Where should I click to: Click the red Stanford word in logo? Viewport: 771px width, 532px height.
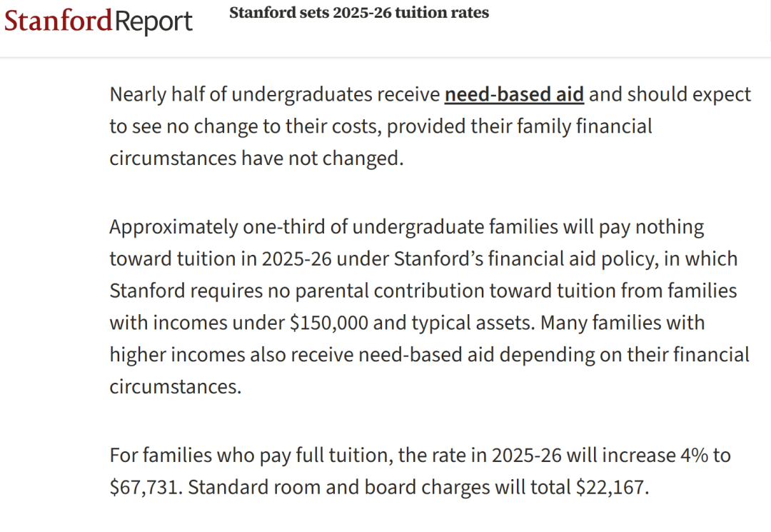pyautogui.click(x=58, y=20)
